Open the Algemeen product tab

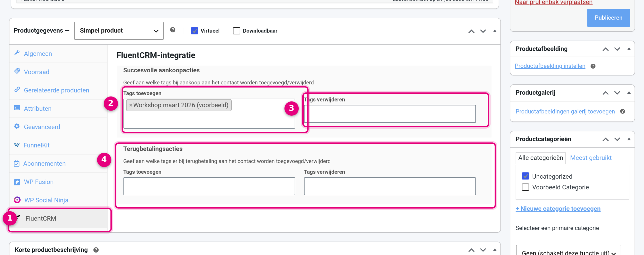click(x=58, y=54)
